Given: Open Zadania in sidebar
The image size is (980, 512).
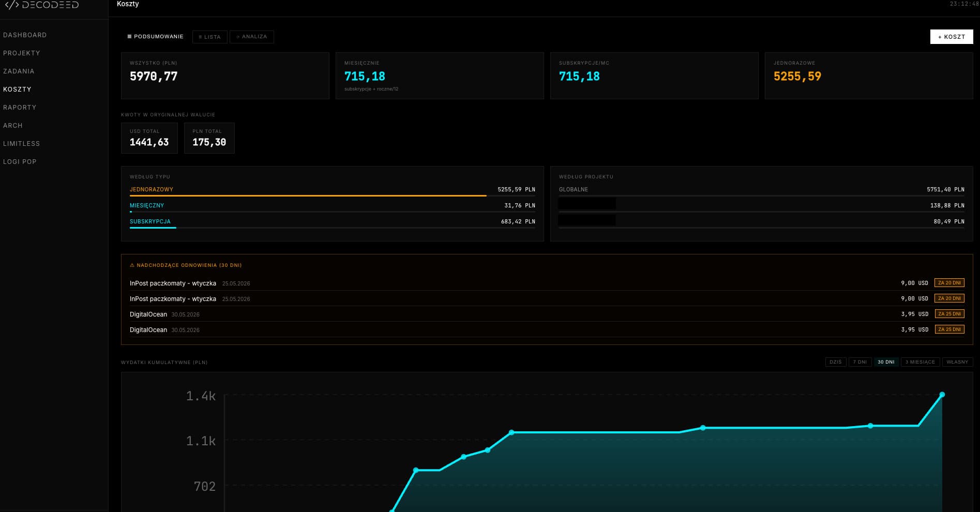Looking at the screenshot, I should (19, 71).
